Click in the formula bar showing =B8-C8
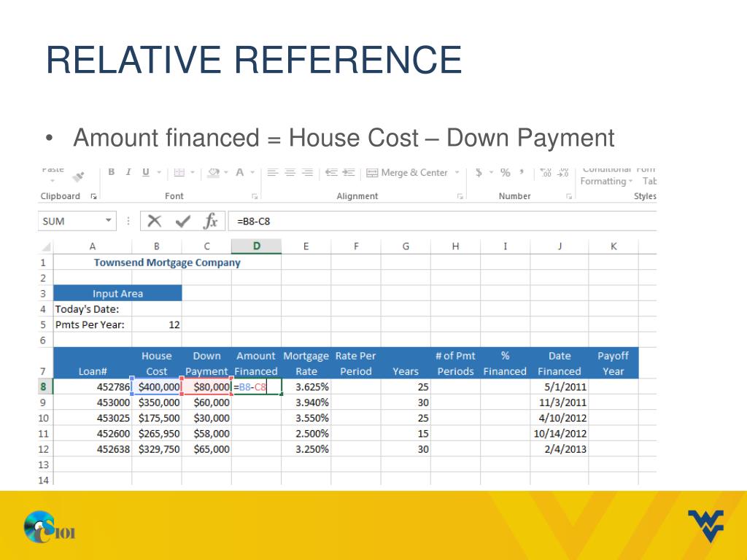The width and height of the screenshot is (747, 560). pyautogui.click(x=442, y=221)
